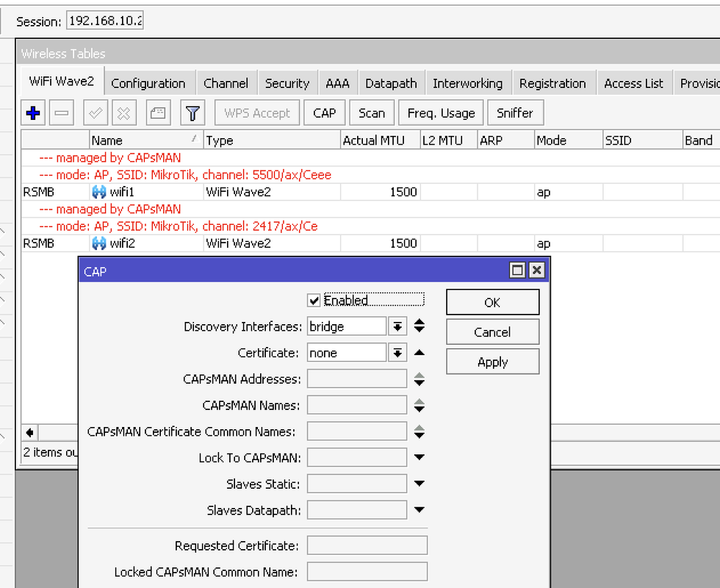Open the Discovery Interfaces dropdown

(x=397, y=326)
